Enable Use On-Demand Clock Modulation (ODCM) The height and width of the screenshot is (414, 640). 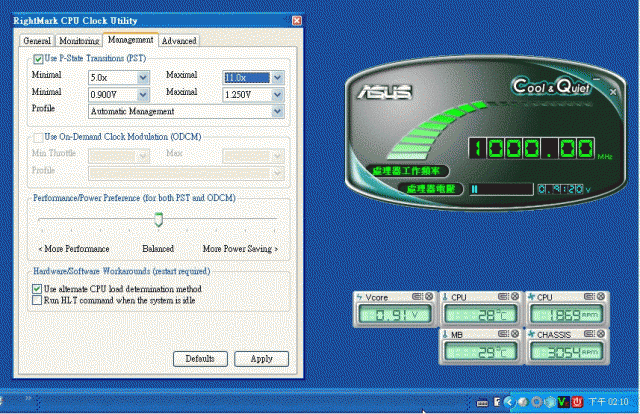pyautogui.click(x=38, y=138)
